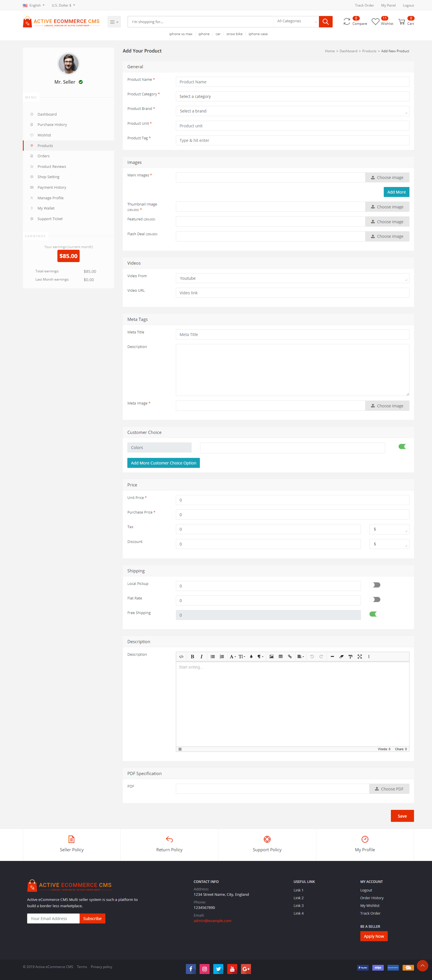
Task: Insert image using editor toolbar icon
Action: [271, 656]
